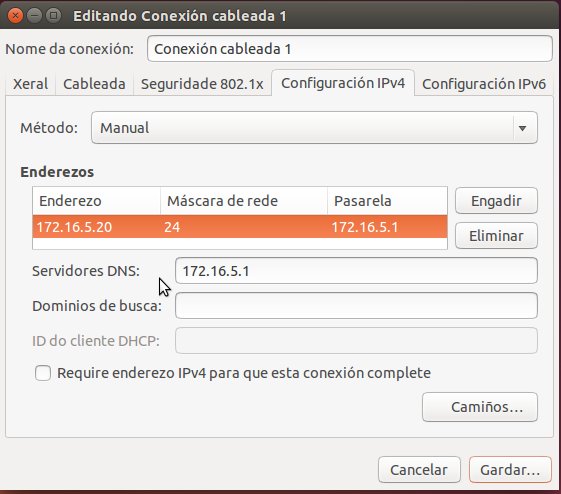
Task: Click the Nome da conexión text field
Action: point(350,49)
